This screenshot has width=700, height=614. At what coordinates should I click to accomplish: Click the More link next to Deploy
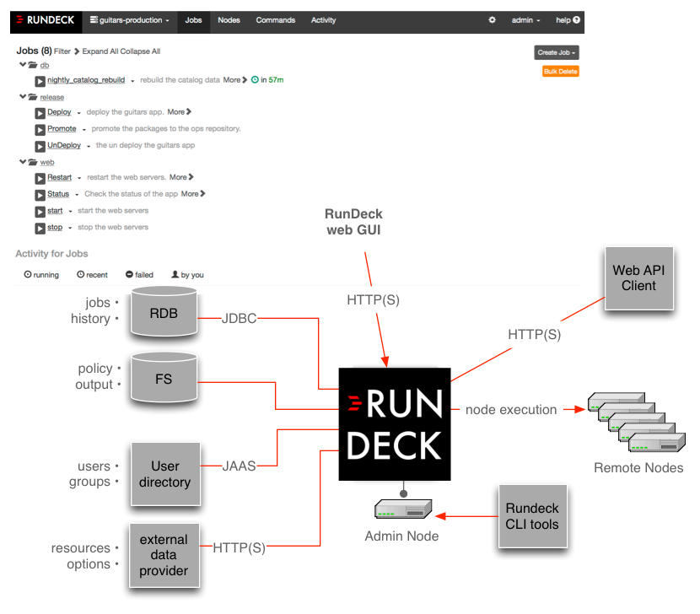click(x=177, y=112)
